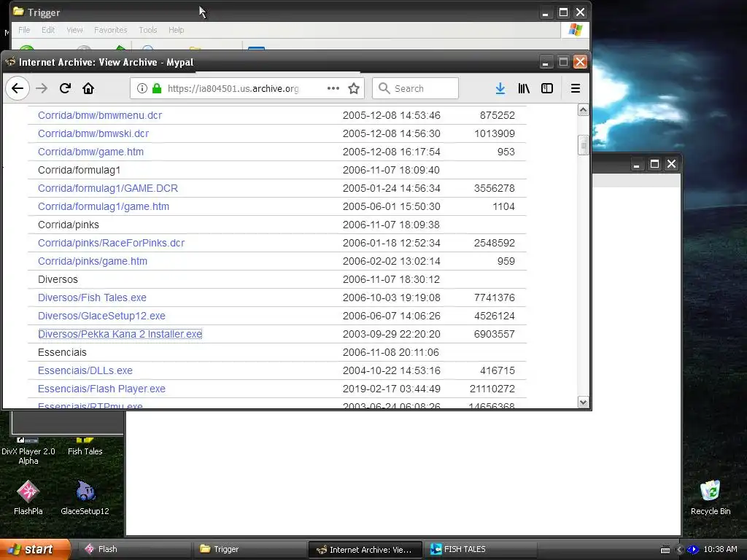Show site information icon in address bar
The image size is (747, 560).
142,88
